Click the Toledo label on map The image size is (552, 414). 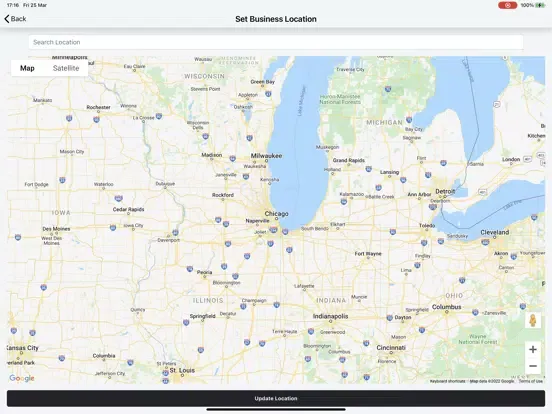(427, 225)
